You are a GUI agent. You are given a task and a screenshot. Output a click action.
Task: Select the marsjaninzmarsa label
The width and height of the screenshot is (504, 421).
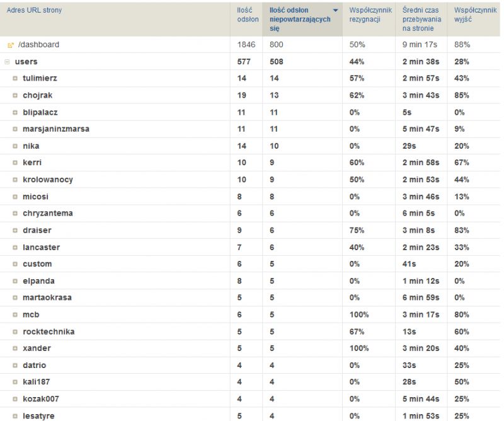tap(56, 129)
